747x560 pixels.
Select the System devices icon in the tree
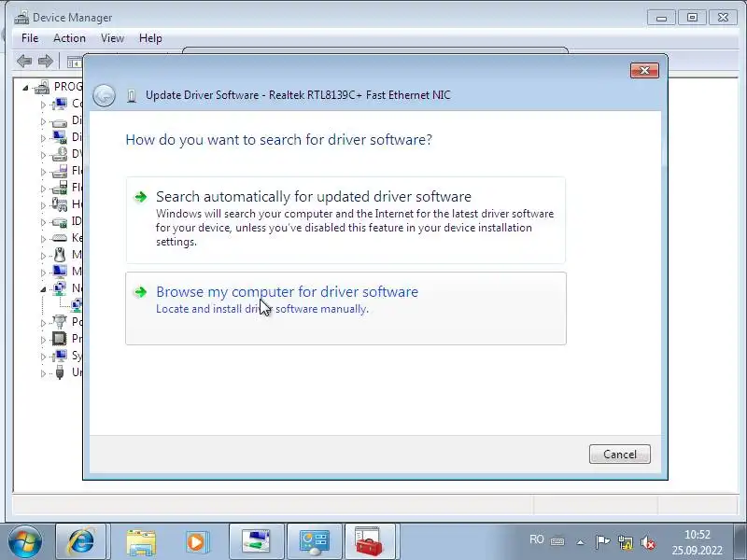60,356
